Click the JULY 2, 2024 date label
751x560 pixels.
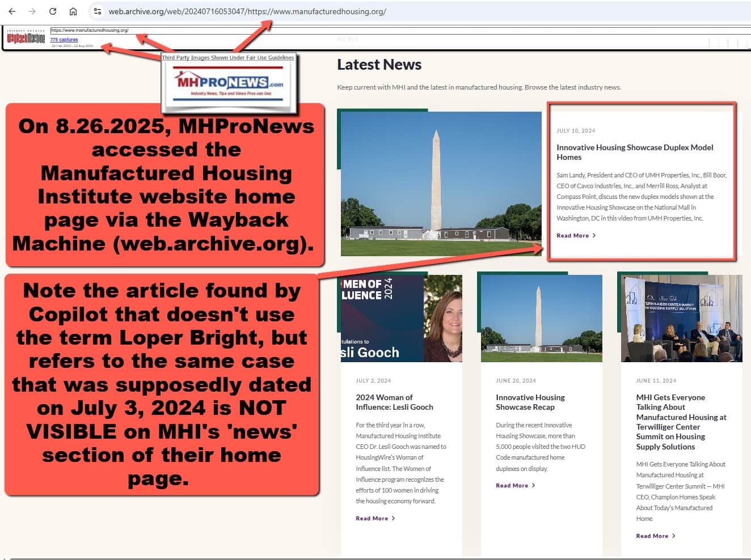coord(373,380)
